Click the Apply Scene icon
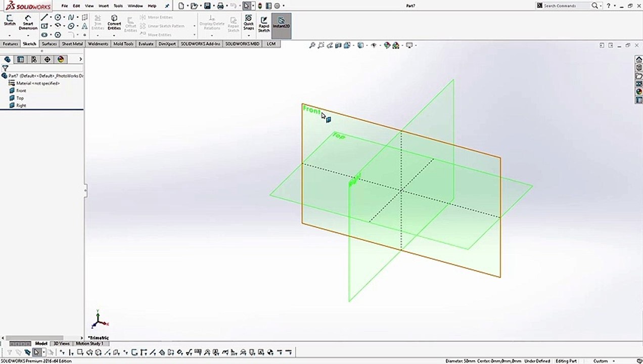The width and height of the screenshot is (643, 364). pyautogui.click(x=396, y=45)
